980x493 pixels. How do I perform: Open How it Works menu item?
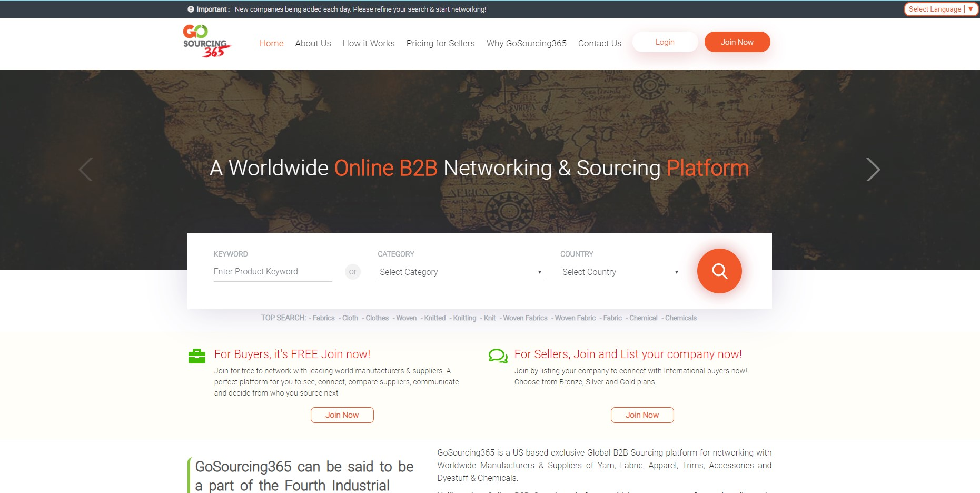[x=369, y=43]
